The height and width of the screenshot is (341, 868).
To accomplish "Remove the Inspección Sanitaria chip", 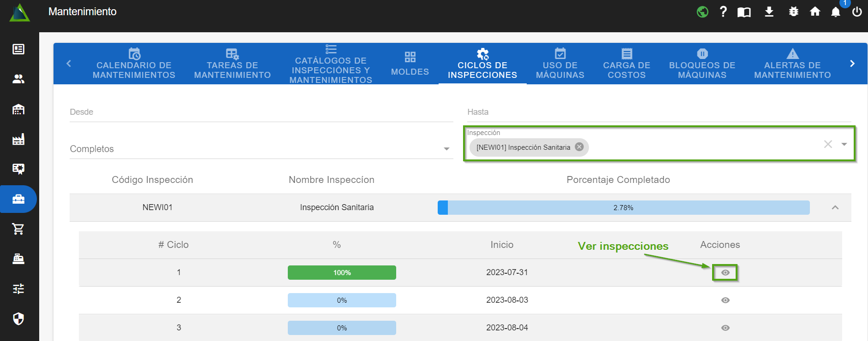I will tap(579, 147).
